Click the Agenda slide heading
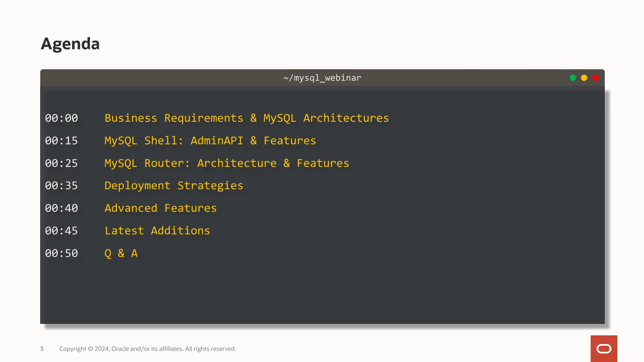Image resolution: width=644 pixels, height=362 pixels. pos(70,44)
